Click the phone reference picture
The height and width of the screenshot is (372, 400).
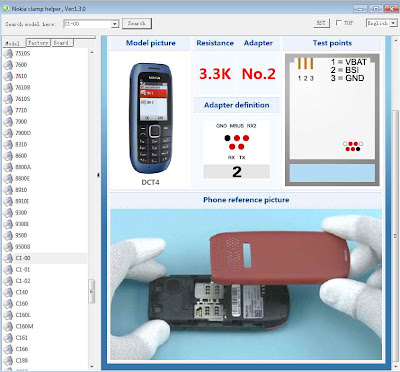(246, 284)
